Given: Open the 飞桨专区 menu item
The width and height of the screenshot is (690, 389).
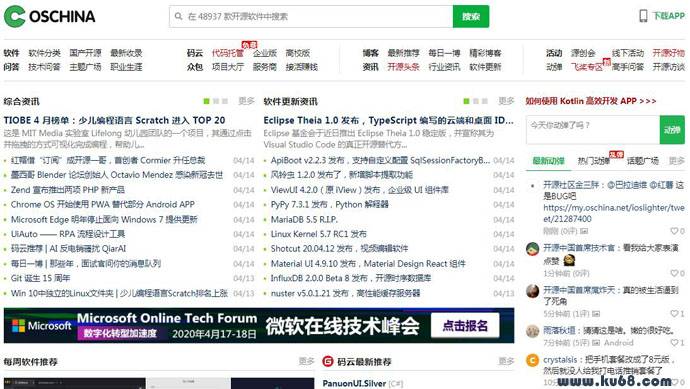Looking at the screenshot, I should tap(587, 67).
